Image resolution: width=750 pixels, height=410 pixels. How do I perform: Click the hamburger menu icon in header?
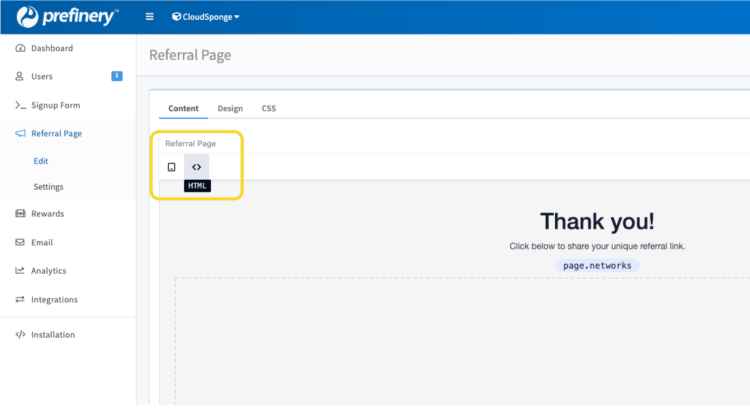click(x=150, y=17)
